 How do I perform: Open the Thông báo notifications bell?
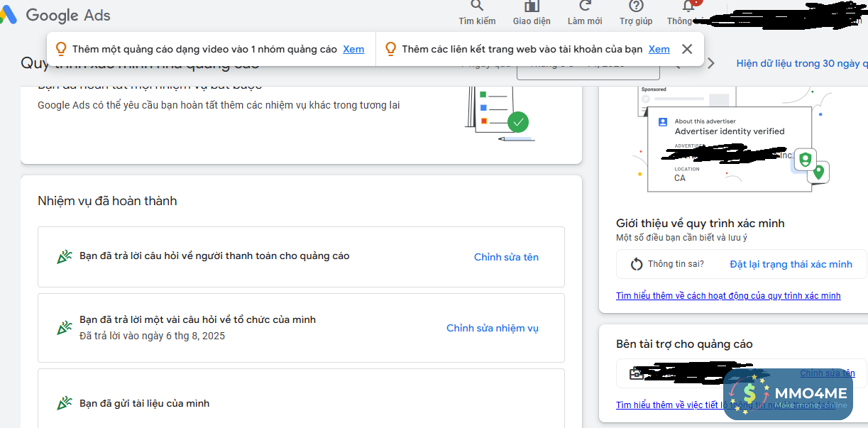687,7
